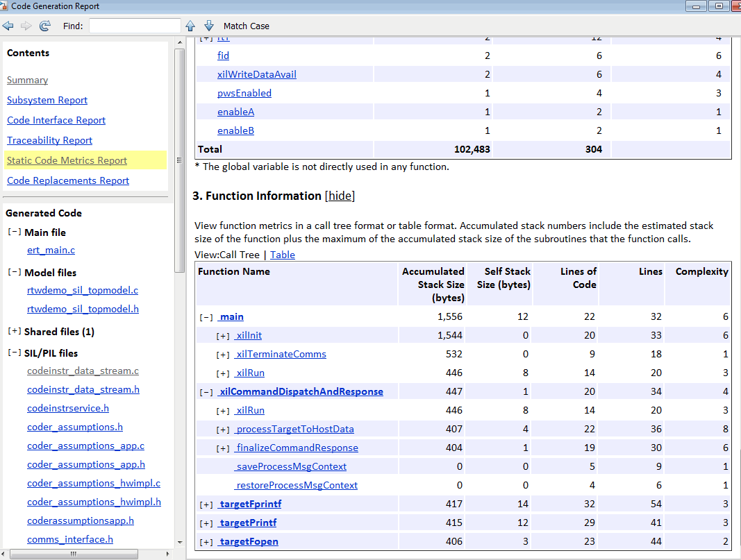741x560 pixels.
Task: Click the refresh icon in the toolbar
Action: 44,26
